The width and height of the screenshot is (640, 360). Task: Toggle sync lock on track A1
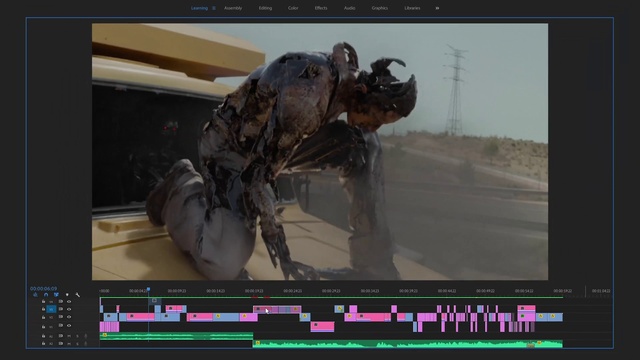(61, 336)
